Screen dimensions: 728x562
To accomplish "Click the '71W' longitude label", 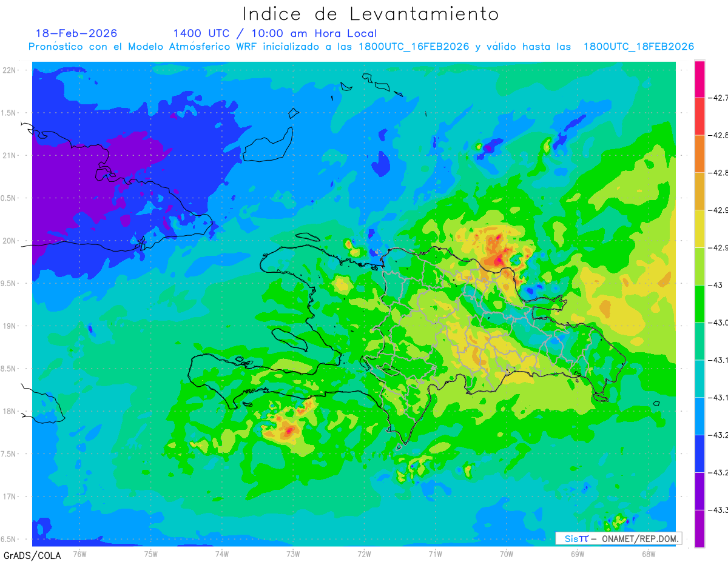I will pyautogui.click(x=435, y=554).
